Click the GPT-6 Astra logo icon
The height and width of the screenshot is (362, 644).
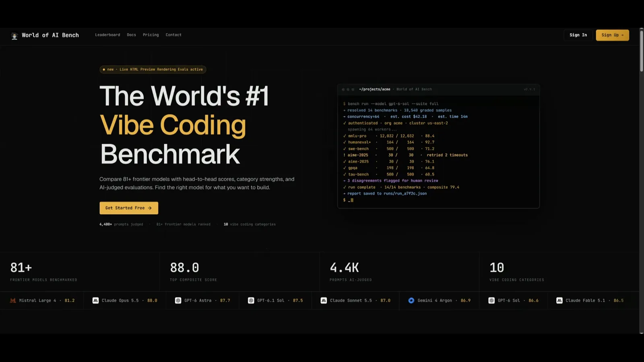click(x=178, y=300)
